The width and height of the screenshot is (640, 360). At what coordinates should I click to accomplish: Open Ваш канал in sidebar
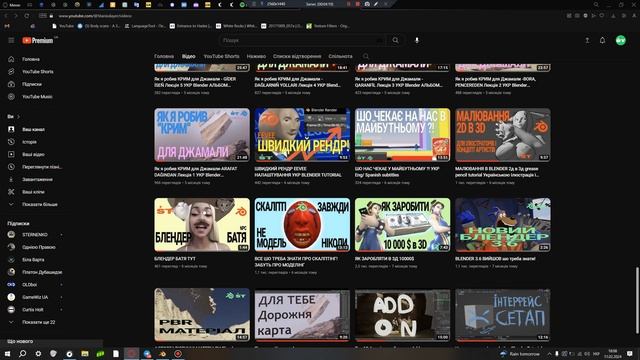(x=33, y=129)
